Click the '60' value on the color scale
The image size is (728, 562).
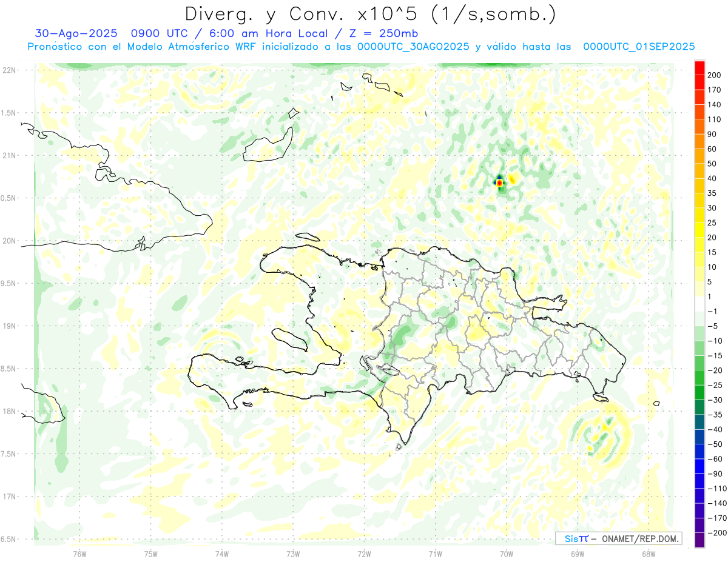coord(713,149)
